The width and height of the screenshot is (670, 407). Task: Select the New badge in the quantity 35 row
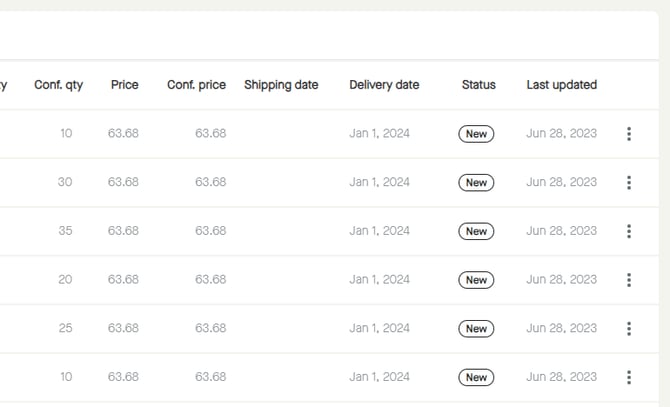tap(476, 231)
